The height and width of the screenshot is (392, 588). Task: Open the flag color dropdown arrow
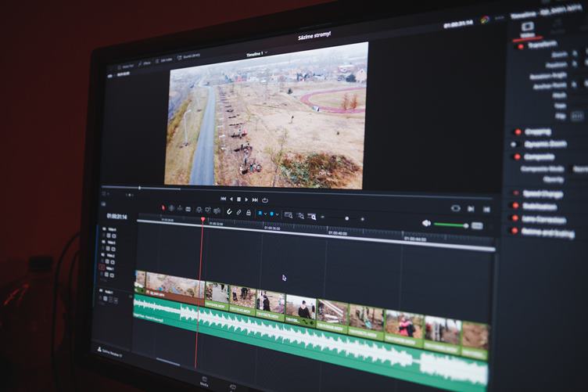tap(265, 214)
